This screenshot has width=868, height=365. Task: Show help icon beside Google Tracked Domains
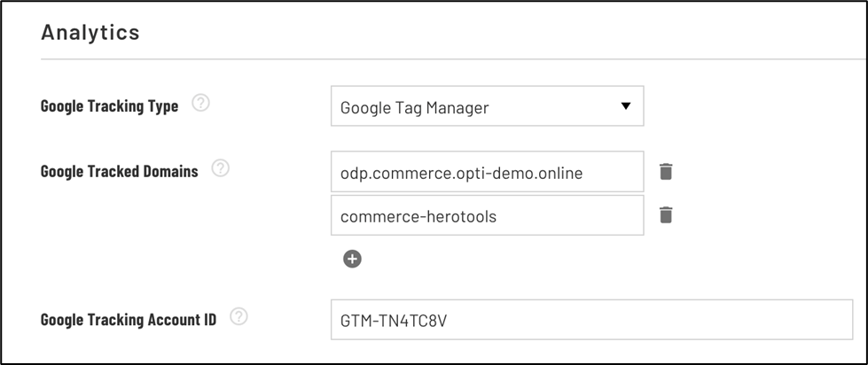tap(220, 168)
